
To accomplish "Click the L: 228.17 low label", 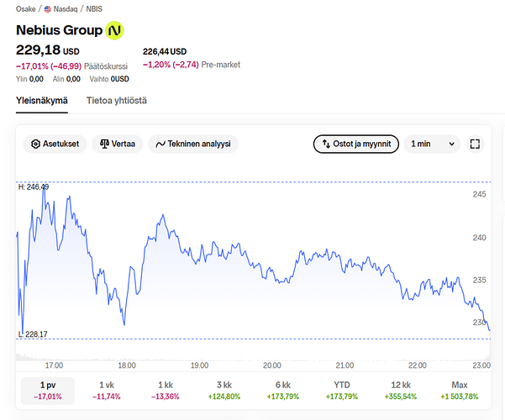I will [33, 334].
